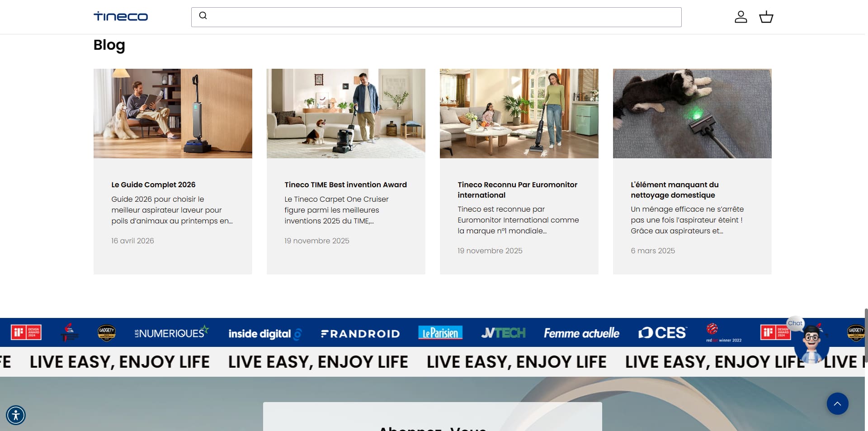Open the user account icon
This screenshot has height=431, width=868.
coord(741,17)
